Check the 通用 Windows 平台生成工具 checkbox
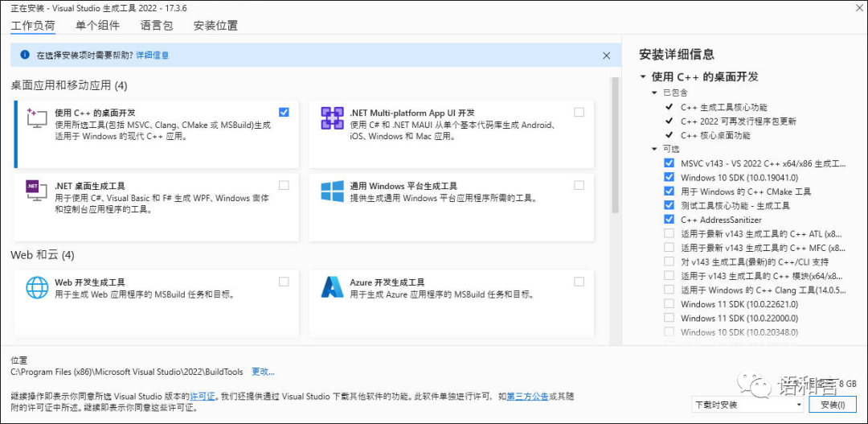This screenshot has height=424, width=868. (579, 185)
